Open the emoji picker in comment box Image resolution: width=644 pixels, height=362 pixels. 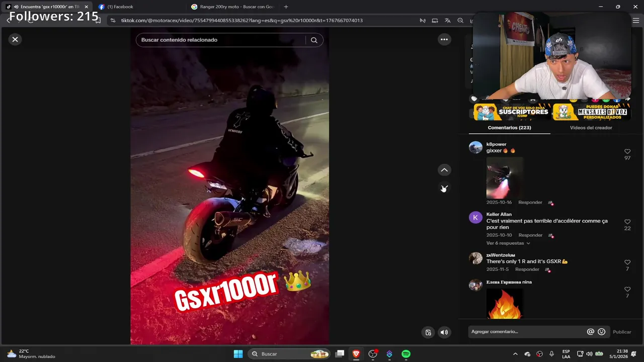pyautogui.click(x=601, y=332)
